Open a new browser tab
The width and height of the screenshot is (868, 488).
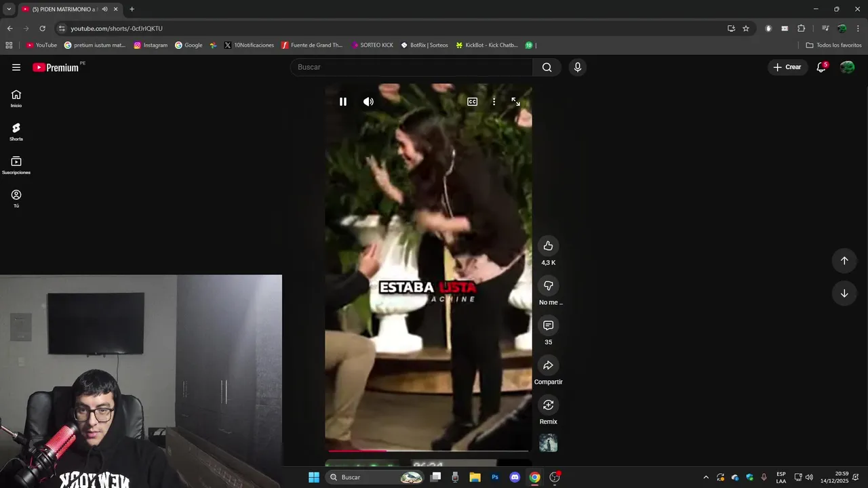(132, 9)
